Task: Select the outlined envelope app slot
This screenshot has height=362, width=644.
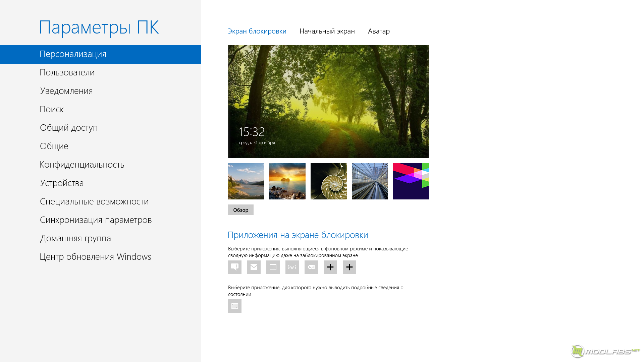Action: [x=311, y=267]
